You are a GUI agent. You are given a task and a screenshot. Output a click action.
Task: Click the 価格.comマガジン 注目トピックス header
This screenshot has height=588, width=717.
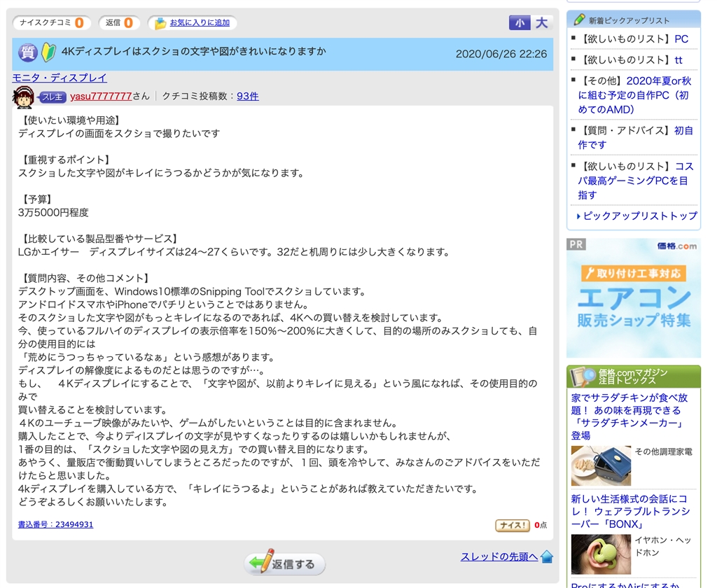[633, 377]
